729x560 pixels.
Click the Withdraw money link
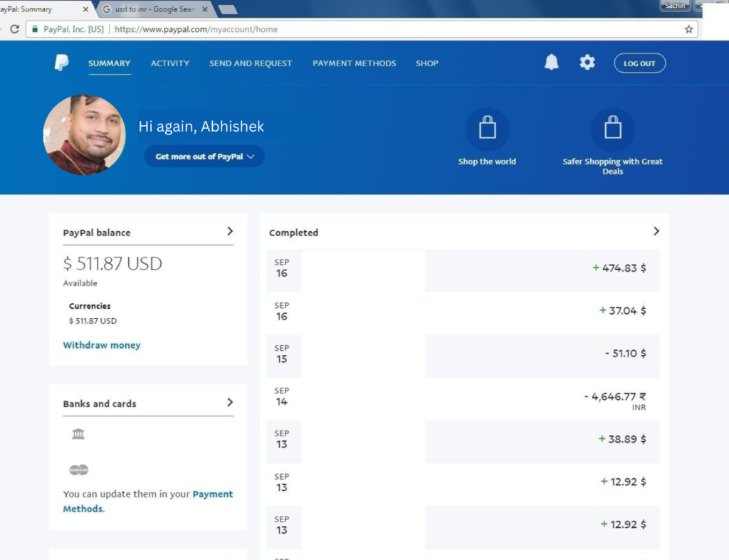pyautogui.click(x=102, y=345)
